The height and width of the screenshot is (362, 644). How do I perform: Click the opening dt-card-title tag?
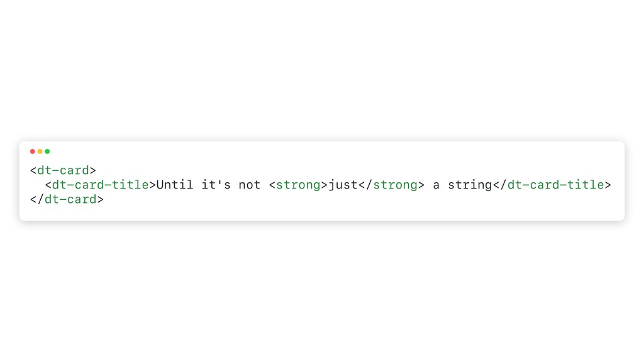point(100,185)
